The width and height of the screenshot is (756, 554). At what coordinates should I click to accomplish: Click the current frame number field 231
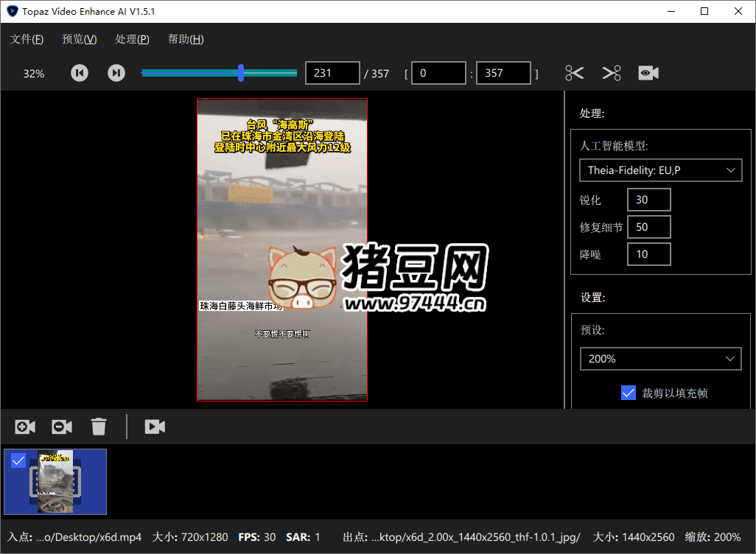pyautogui.click(x=332, y=73)
